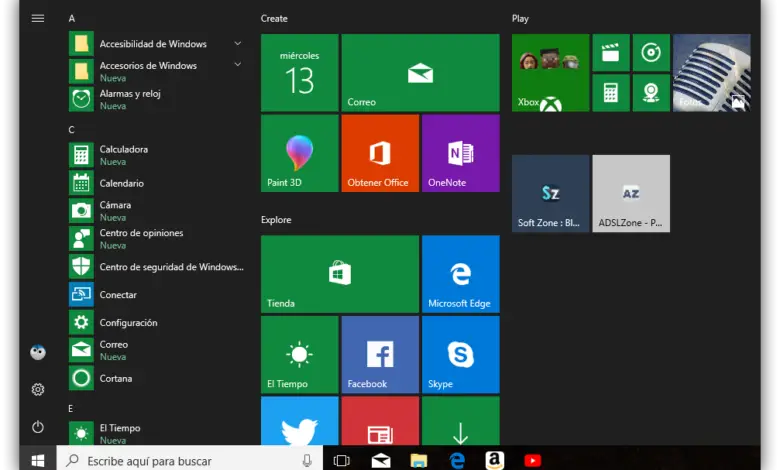The height and width of the screenshot is (470, 780).
Task: Click the letter E group header
Action: coord(71,408)
